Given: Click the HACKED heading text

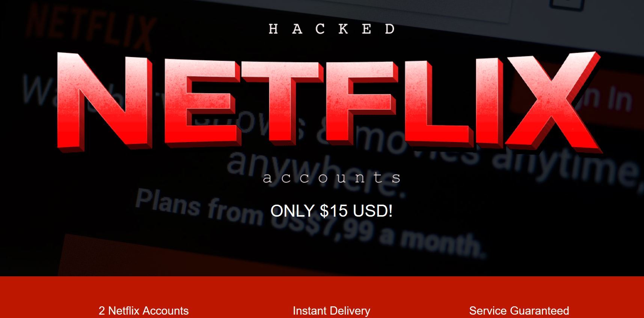Looking at the screenshot, I should pyautogui.click(x=332, y=29).
